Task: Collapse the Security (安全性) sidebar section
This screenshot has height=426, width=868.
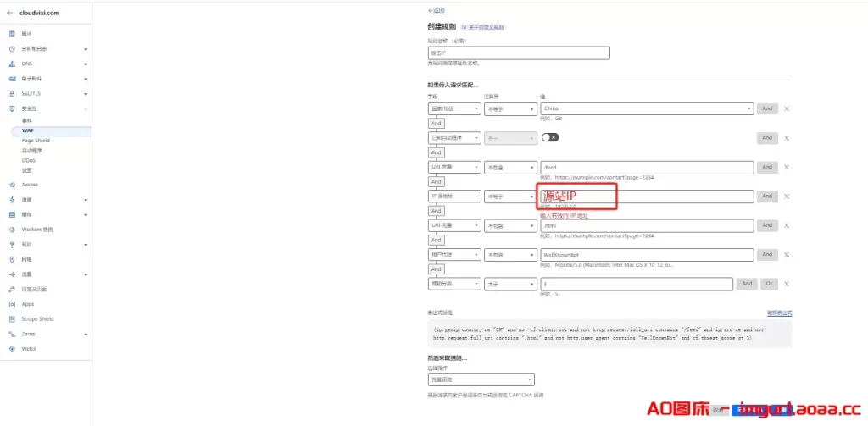Action: pos(86,109)
